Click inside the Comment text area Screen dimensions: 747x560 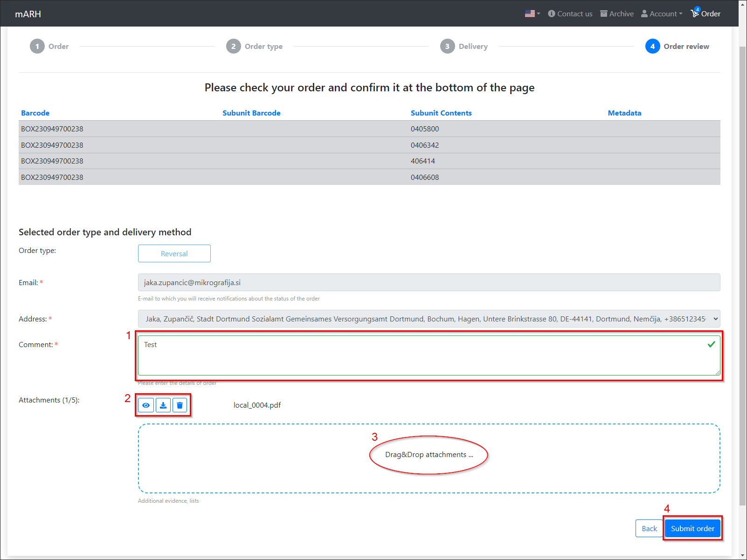[420, 355]
